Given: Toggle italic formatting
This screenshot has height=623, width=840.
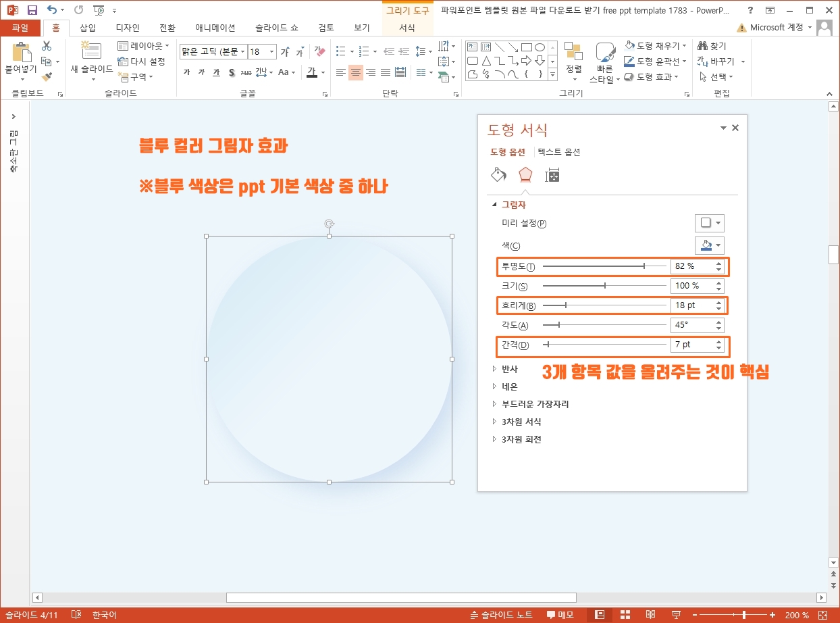Looking at the screenshot, I should pyautogui.click(x=202, y=72).
